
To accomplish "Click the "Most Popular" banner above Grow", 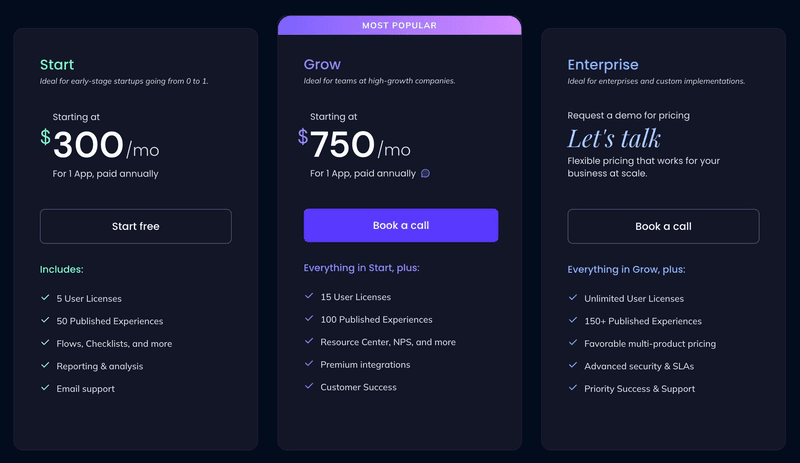I will 400,24.
